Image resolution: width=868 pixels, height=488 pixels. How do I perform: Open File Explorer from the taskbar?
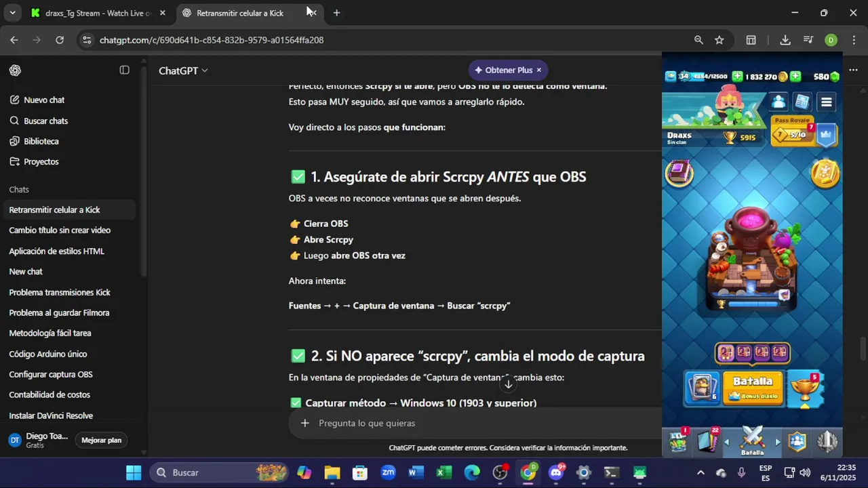[332, 472]
